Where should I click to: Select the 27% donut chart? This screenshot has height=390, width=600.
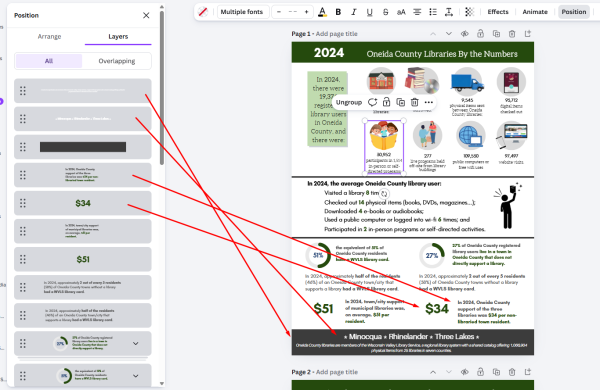pyautogui.click(x=432, y=255)
